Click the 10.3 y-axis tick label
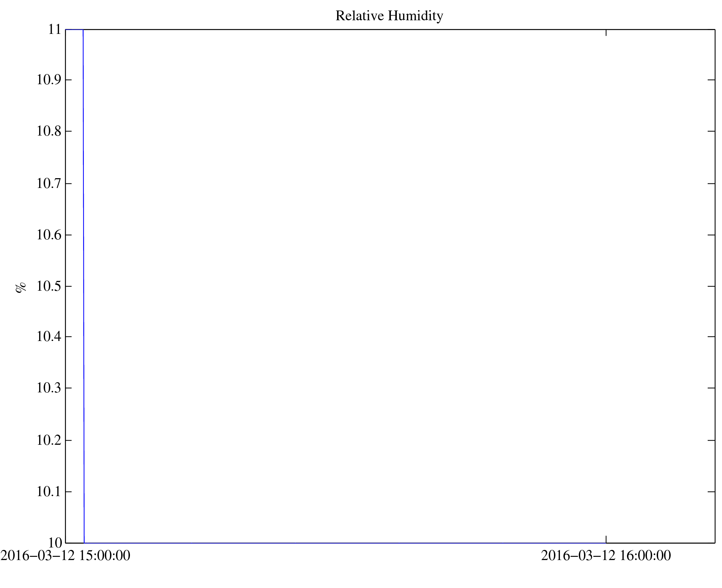Screen dimensions: 722x588 (49, 388)
